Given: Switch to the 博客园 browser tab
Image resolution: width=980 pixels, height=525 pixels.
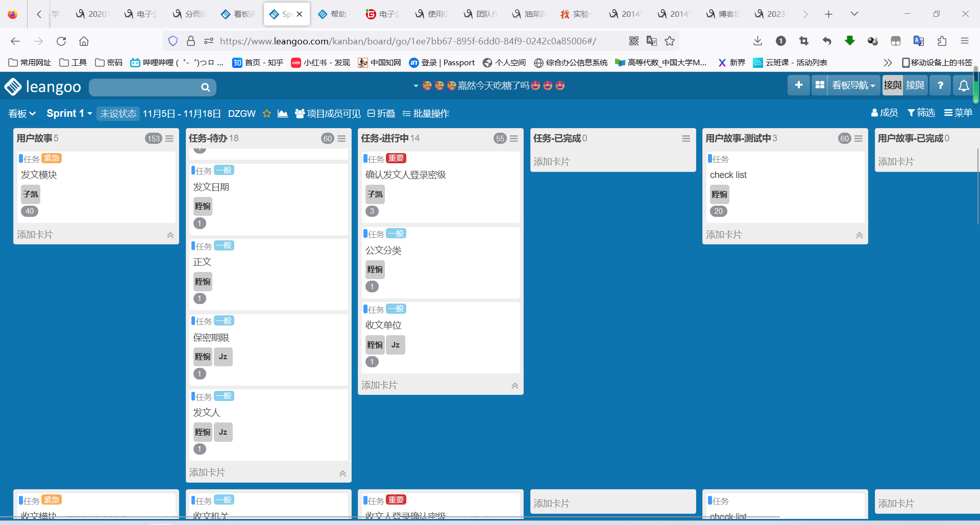Looking at the screenshot, I should (722, 14).
